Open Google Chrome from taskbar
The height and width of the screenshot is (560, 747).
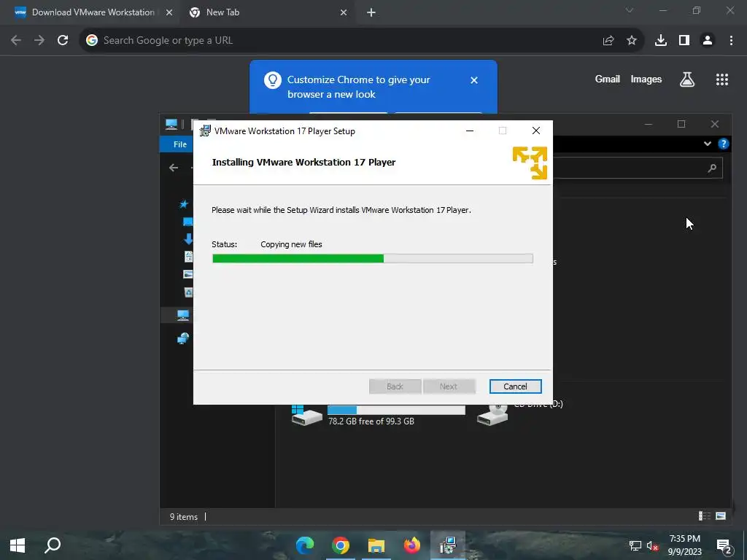pos(341,545)
